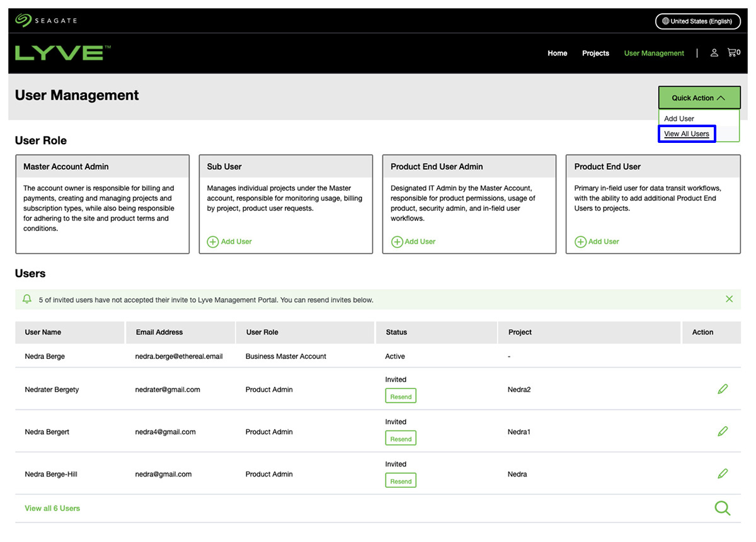
Task: Select Add User from Quick Action menu
Action: (x=679, y=118)
